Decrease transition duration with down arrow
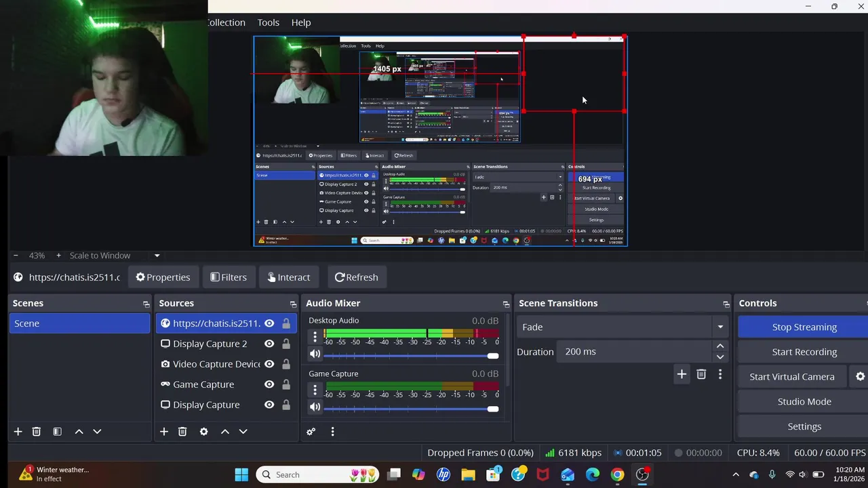Viewport: 868px width, 488px height. click(720, 357)
